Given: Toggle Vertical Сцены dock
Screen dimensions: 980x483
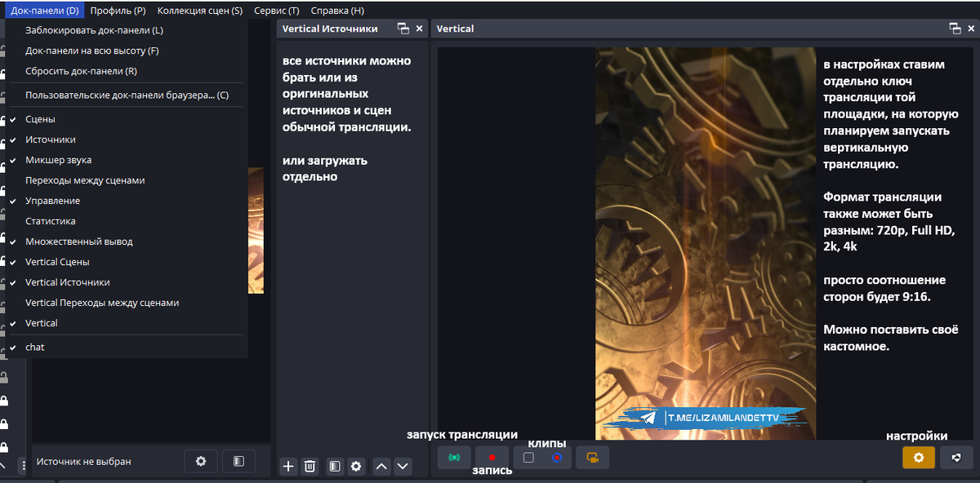Looking at the screenshot, I should tap(127, 262).
